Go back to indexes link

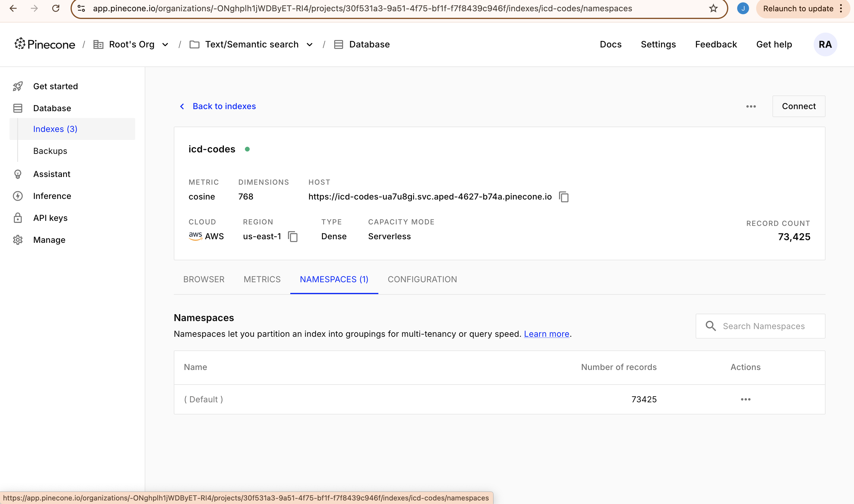pyautogui.click(x=224, y=106)
